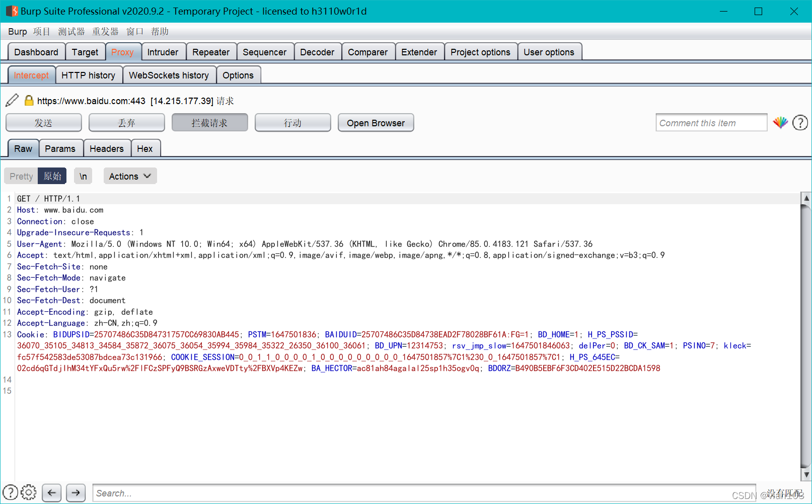The height and width of the screenshot is (504, 812).
Task: Click the editor vertical scrollbar thumb
Action: [x=806, y=337]
